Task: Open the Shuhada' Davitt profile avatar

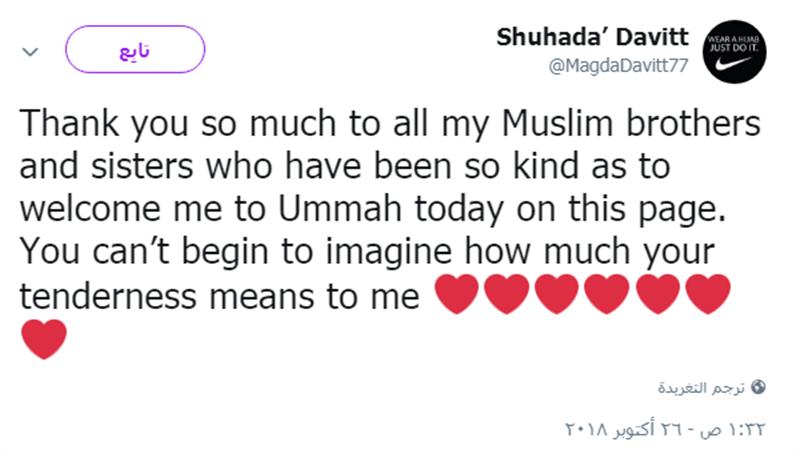Action: (x=734, y=52)
